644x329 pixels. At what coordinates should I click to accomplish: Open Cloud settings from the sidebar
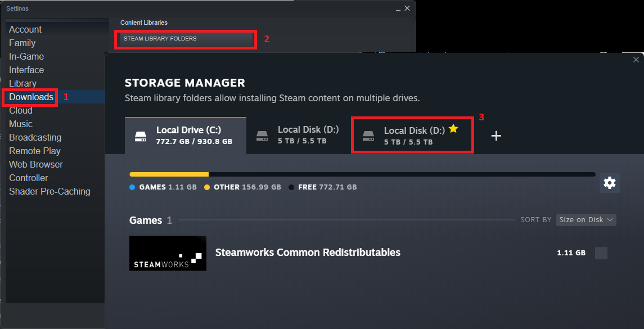click(x=21, y=110)
